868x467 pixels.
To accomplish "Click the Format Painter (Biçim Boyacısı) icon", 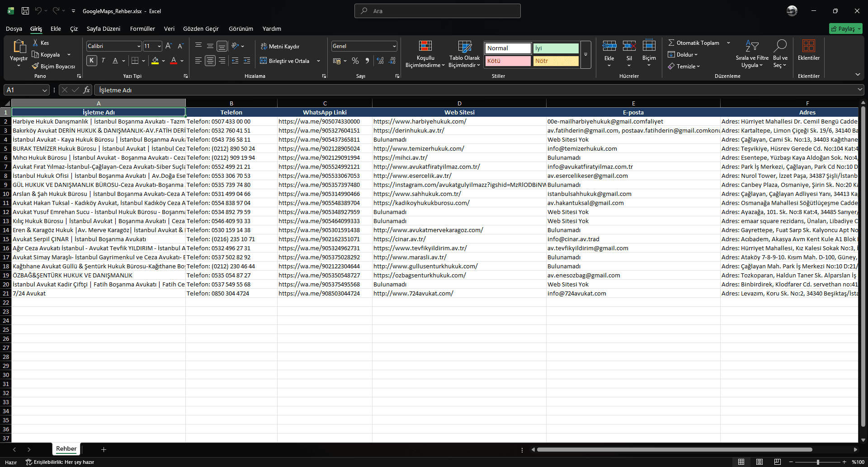I will click(x=36, y=67).
